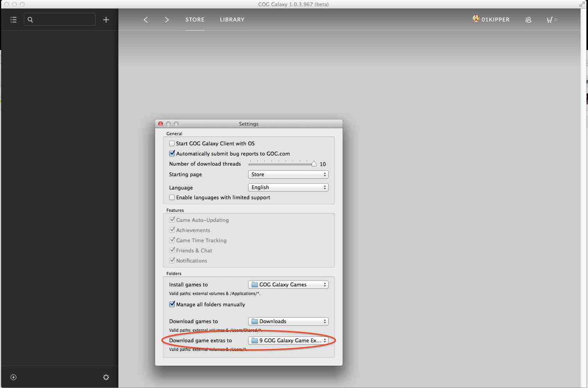Click the General section heading

tap(174, 134)
